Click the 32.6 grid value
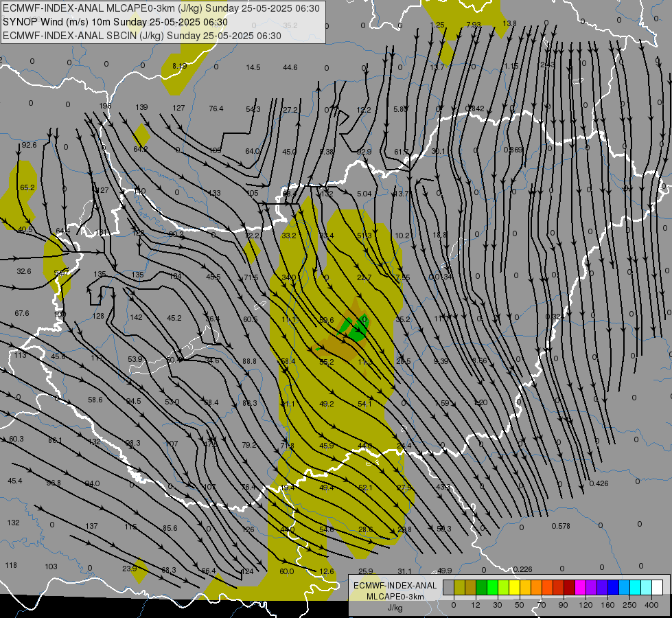 point(24,271)
